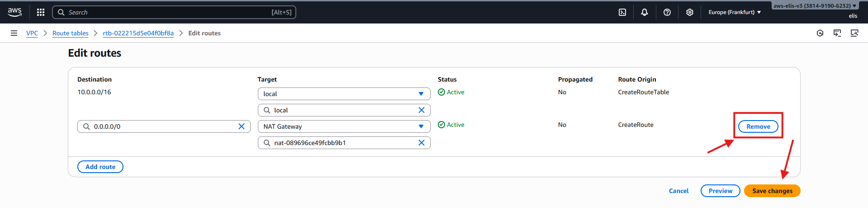Save changes to the route table
The image size is (868, 208).
pos(772,191)
